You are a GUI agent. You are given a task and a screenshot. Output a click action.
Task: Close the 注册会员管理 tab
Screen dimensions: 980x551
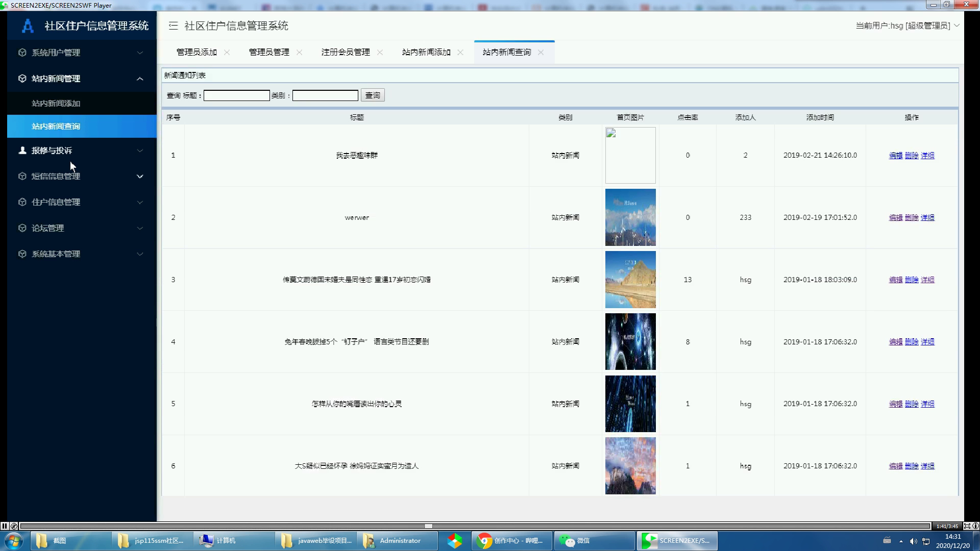click(x=380, y=53)
